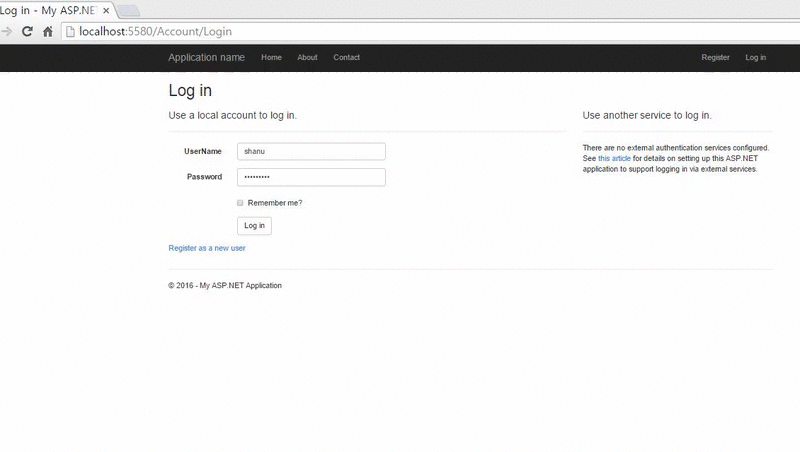
Task: Open the 'this article' link
Action: tap(614, 159)
